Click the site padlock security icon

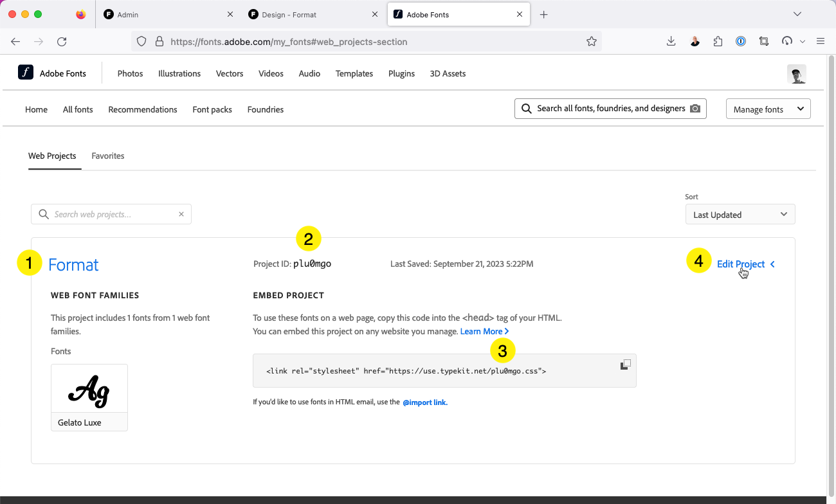click(159, 41)
